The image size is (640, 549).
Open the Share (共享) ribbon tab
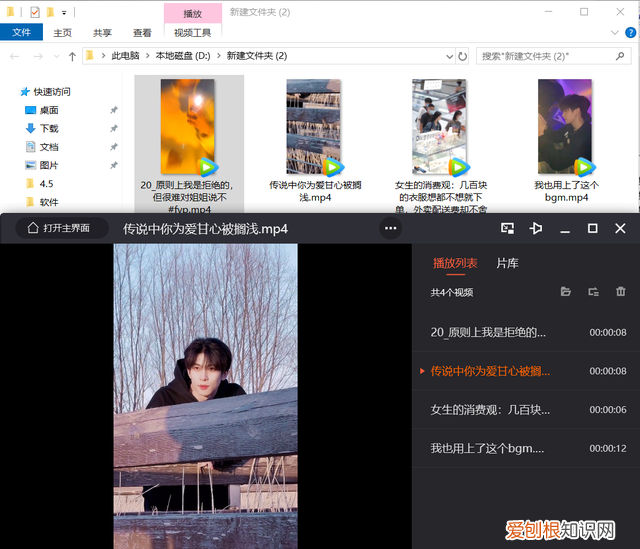(x=102, y=33)
